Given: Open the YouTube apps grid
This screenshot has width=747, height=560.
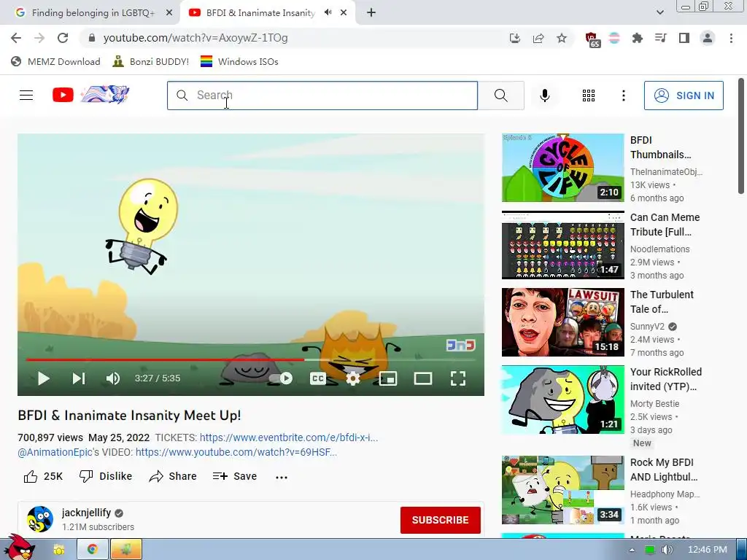Looking at the screenshot, I should [x=589, y=96].
